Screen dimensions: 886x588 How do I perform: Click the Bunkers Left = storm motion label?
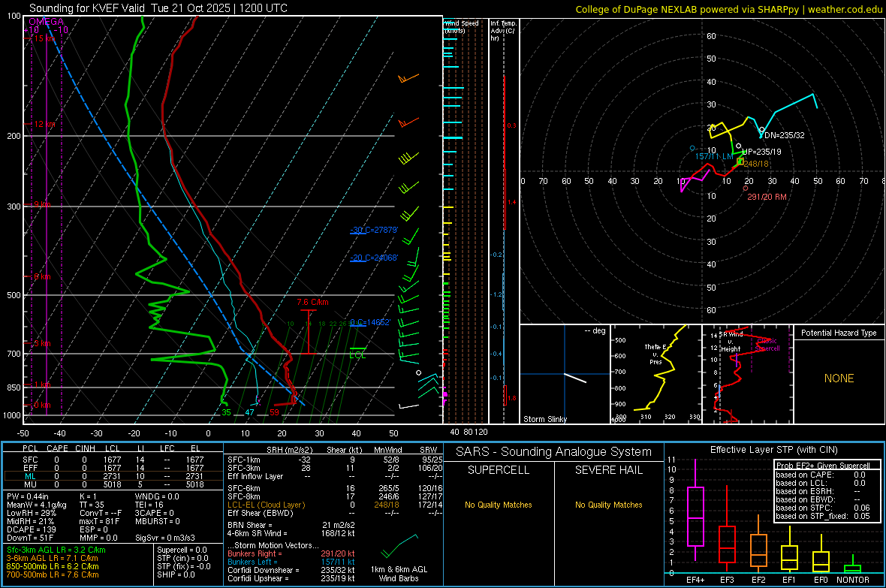coord(252,562)
